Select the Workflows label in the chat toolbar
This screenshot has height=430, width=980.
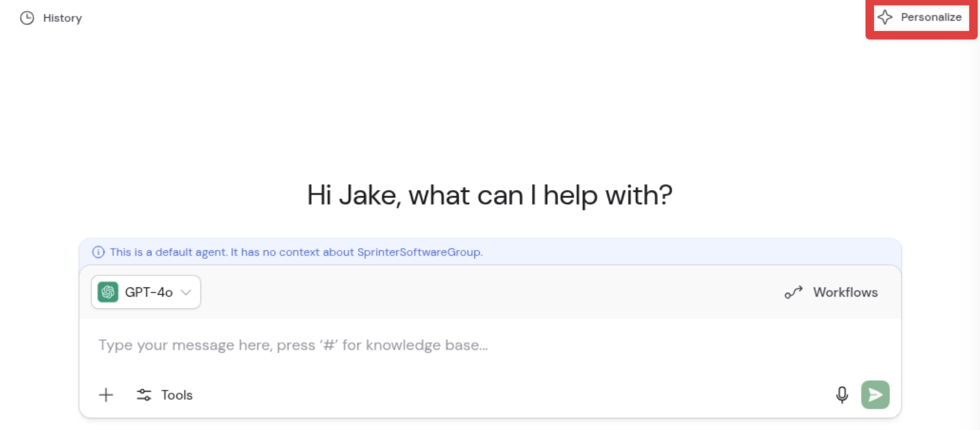pyautogui.click(x=845, y=292)
